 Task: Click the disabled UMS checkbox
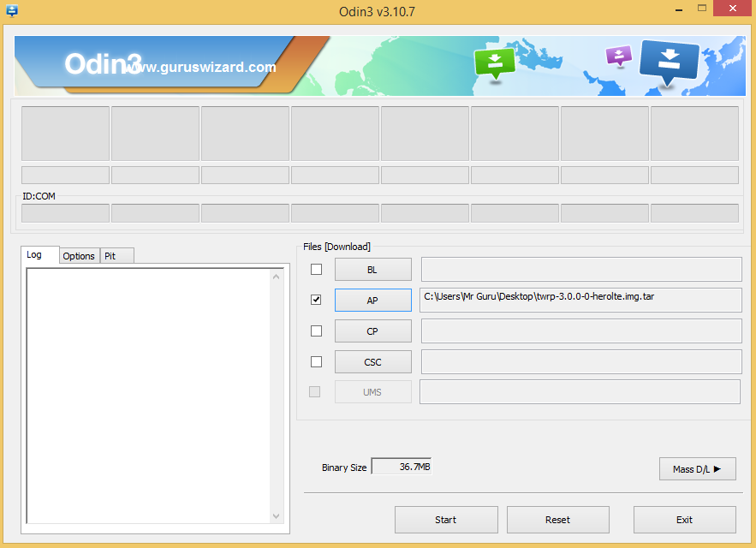[x=315, y=391]
